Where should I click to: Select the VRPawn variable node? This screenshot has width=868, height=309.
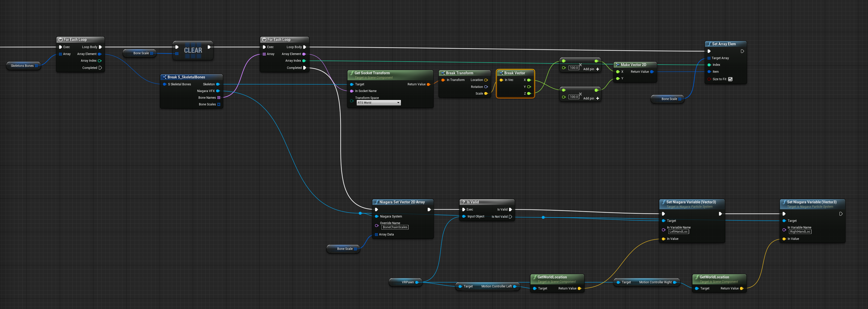[x=407, y=282]
